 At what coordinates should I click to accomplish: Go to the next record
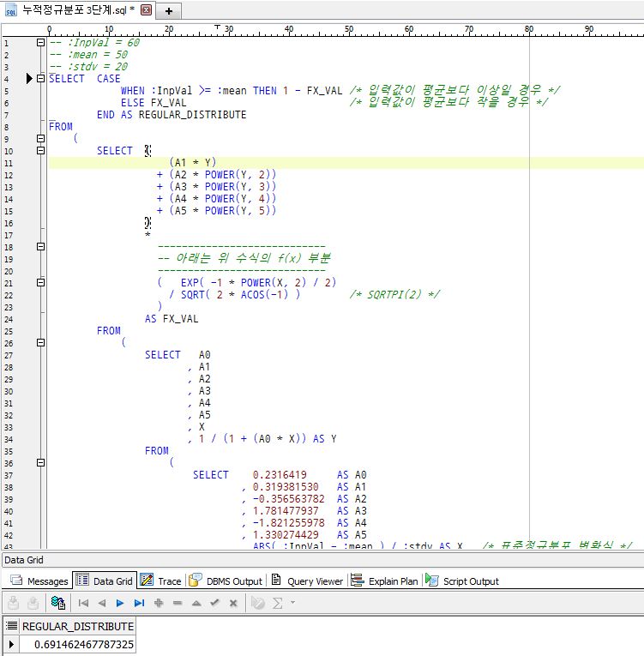pos(120,603)
